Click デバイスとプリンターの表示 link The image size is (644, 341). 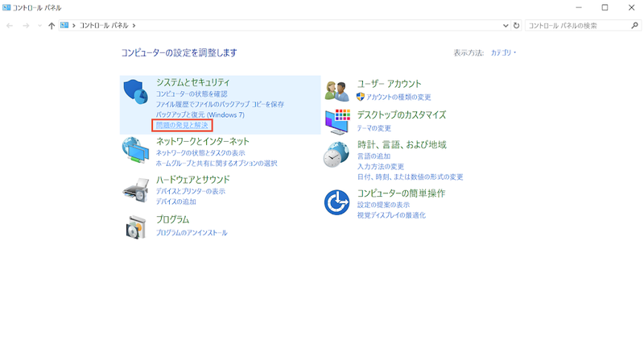pos(191,191)
